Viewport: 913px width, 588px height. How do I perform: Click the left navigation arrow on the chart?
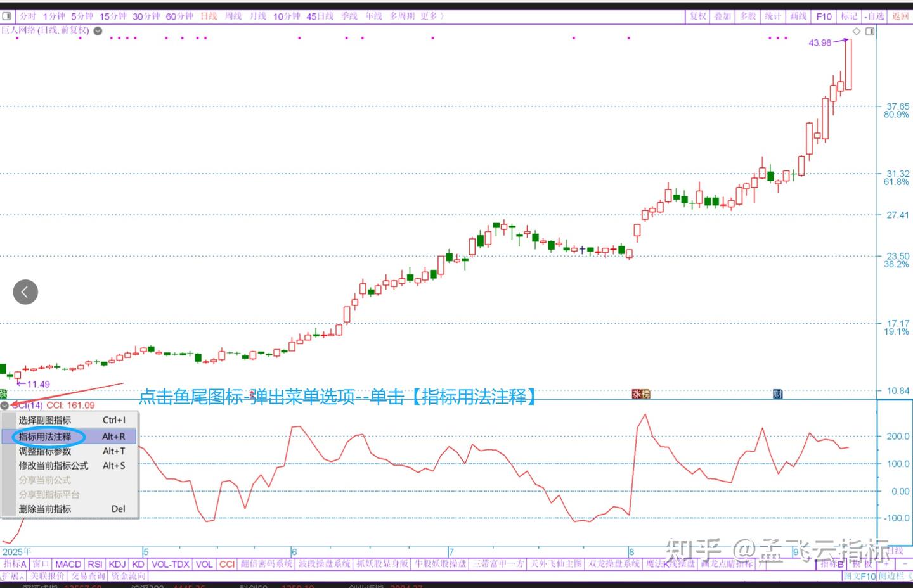[25, 291]
